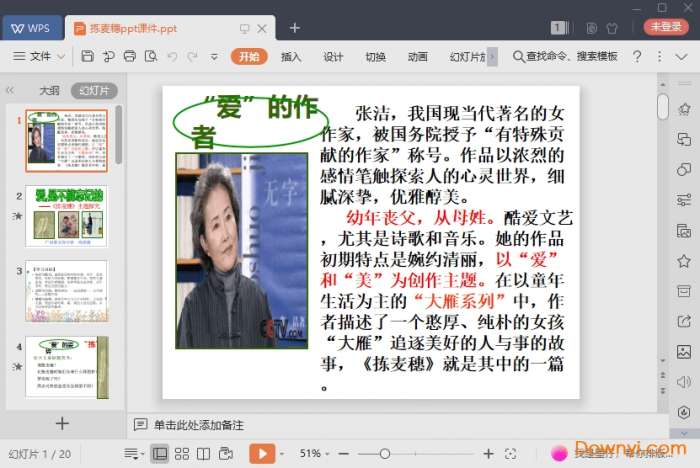Start the slideshow with the orange play button
The image size is (700, 468).
click(262, 454)
